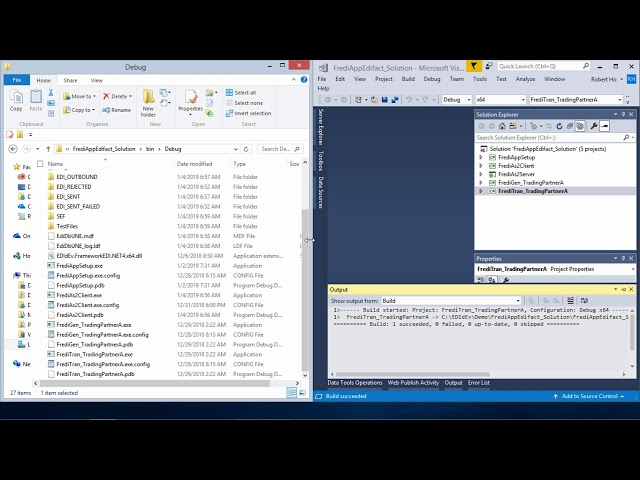
Task: Pin the Solution Explorer with auto-hide pin
Action: (623, 115)
